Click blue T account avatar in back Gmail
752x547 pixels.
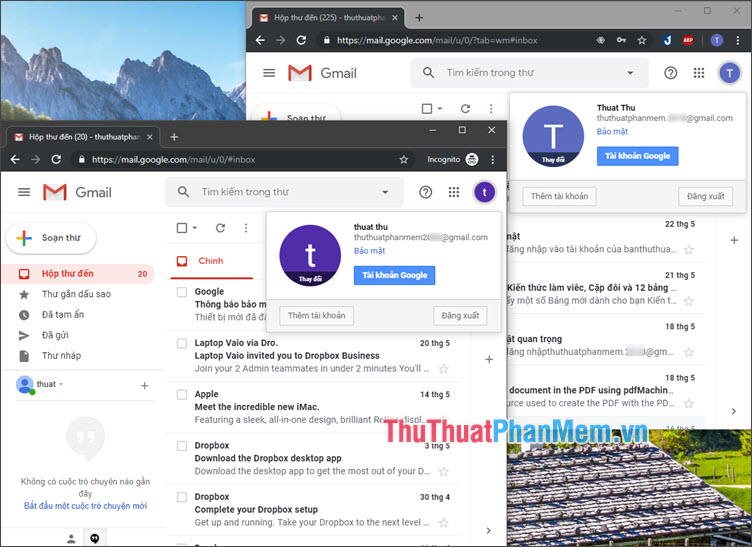729,73
